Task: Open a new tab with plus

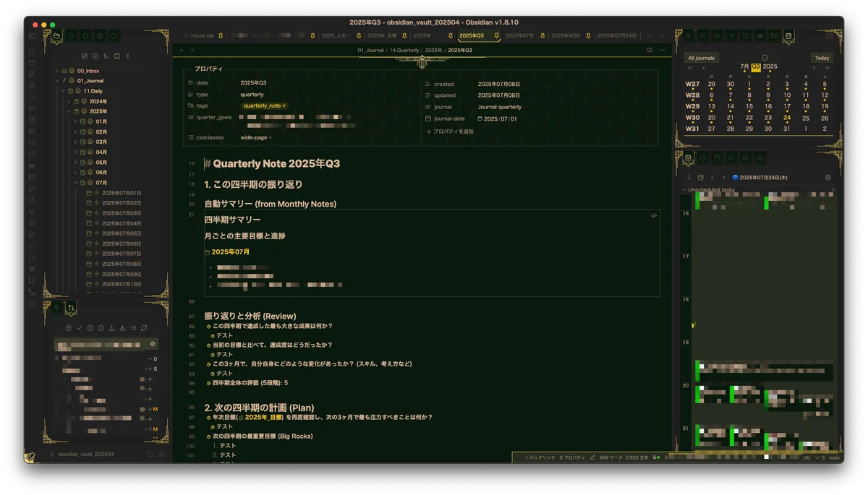Action: (x=649, y=35)
